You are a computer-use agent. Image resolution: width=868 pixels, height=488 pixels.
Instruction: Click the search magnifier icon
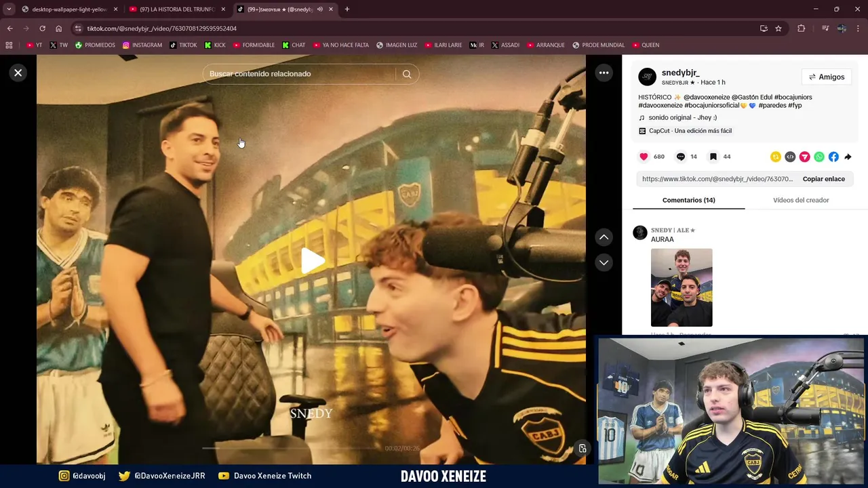pyautogui.click(x=407, y=74)
